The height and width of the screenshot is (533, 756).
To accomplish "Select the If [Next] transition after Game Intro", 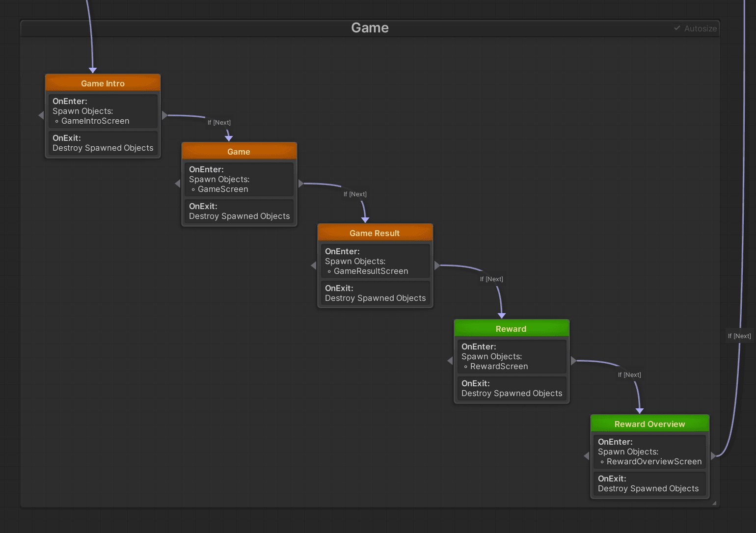I will [219, 123].
